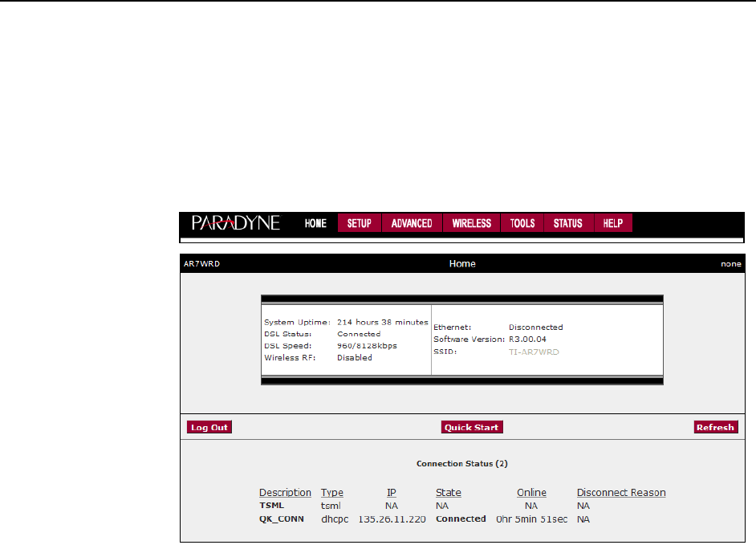Click the online time 0hr 5min 51sec
The height and width of the screenshot is (545, 756).
pos(531,519)
